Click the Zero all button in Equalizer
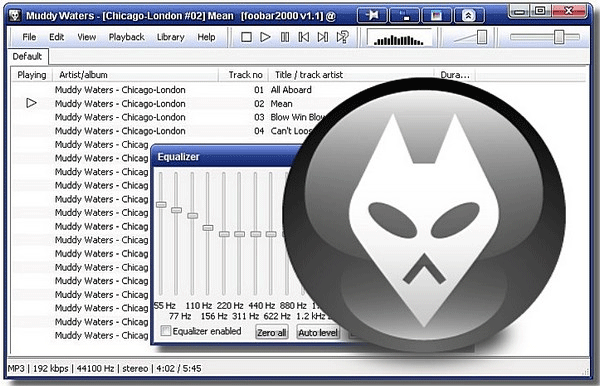 coord(271,332)
